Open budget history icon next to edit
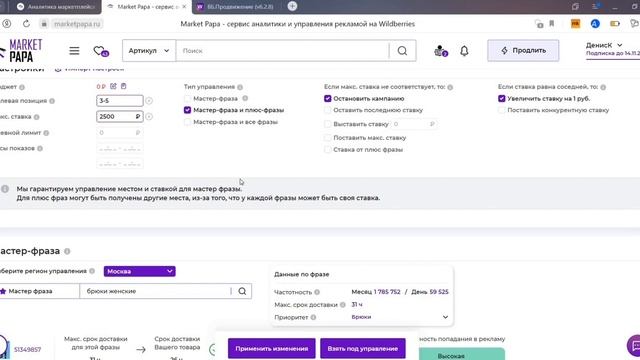 [123, 86]
